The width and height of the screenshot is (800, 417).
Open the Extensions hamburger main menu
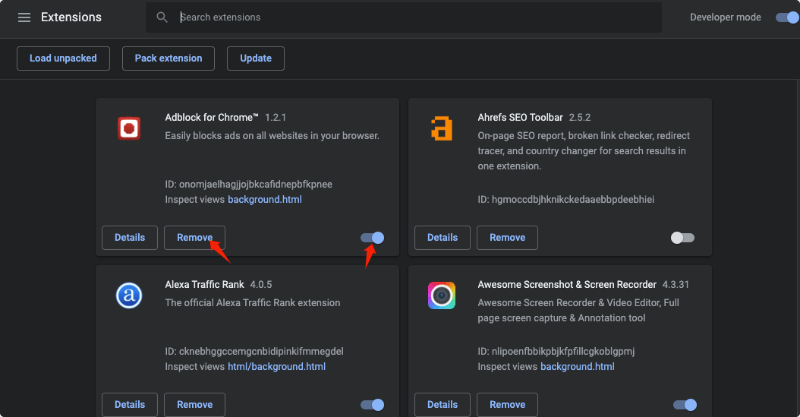pyautogui.click(x=24, y=17)
